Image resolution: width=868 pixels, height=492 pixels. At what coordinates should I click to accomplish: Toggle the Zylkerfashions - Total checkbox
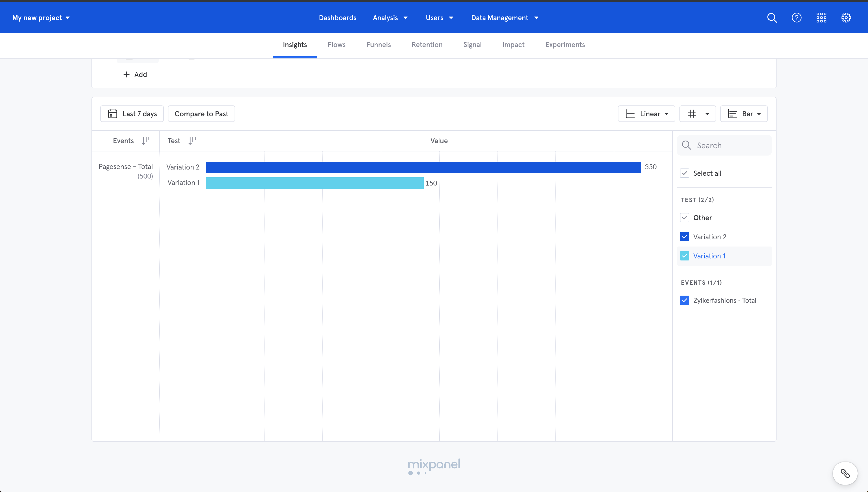pyautogui.click(x=685, y=301)
